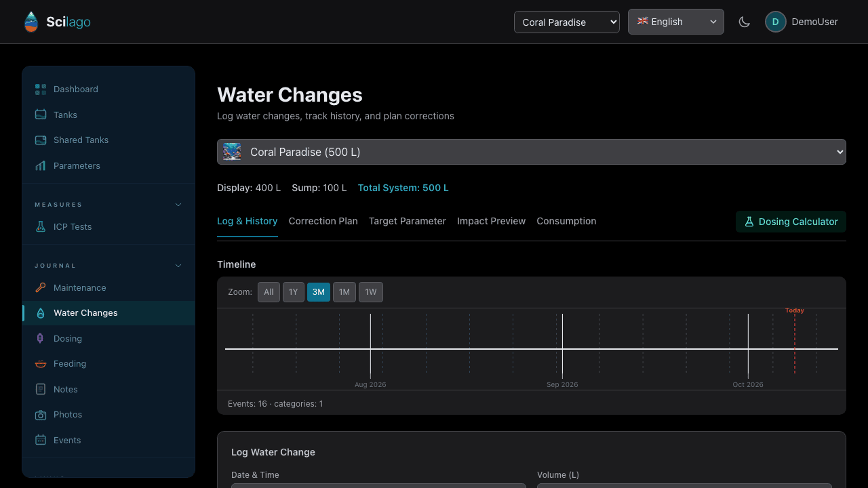Click the Aug 2026 timeline label
This screenshot has width=868, height=488.
(370, 384)
